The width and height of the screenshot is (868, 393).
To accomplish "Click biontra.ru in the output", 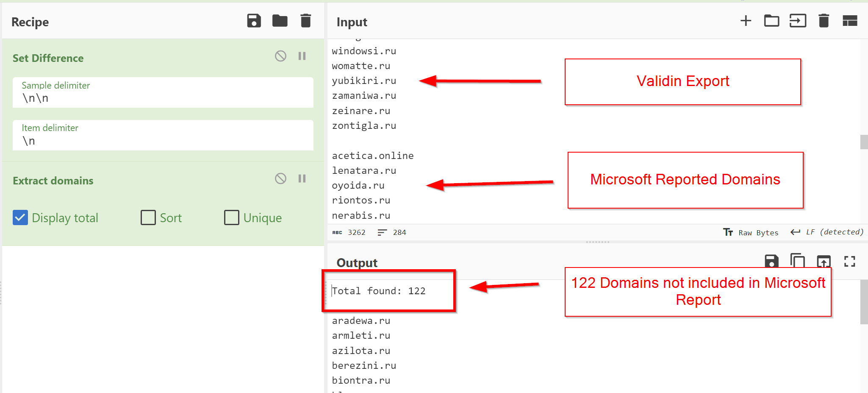I will (361, 380).
